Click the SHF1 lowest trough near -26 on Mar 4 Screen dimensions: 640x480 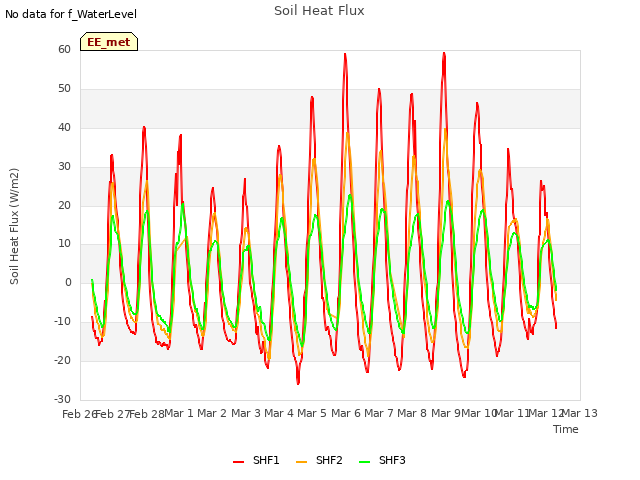tap(298, 384)
